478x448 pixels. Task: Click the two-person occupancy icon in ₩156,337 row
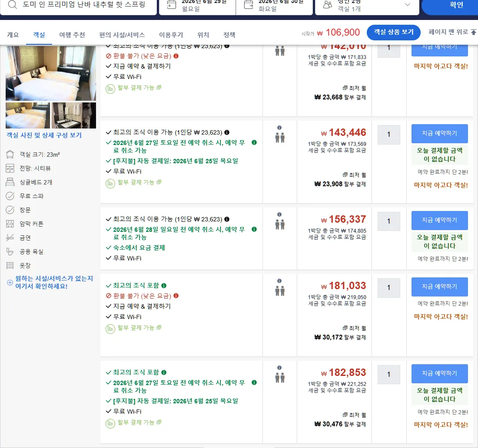[280, 224]
